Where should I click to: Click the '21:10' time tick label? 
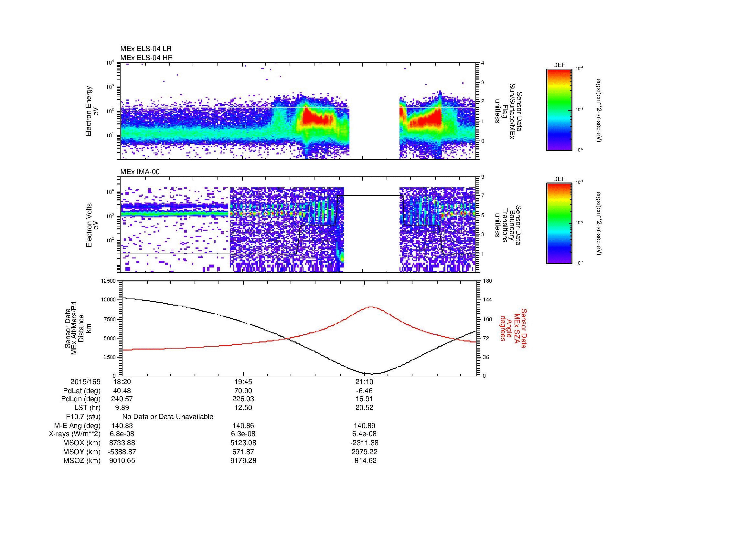click(x=364, y=382)
